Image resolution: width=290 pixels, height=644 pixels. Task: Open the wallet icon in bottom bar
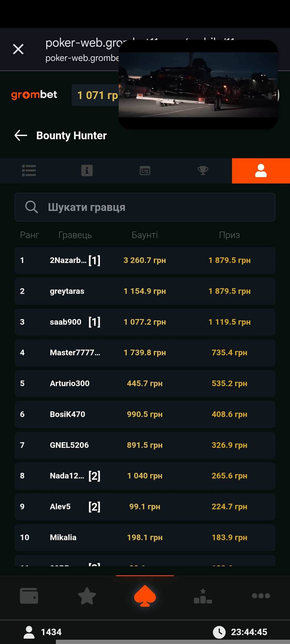[29, 596]
